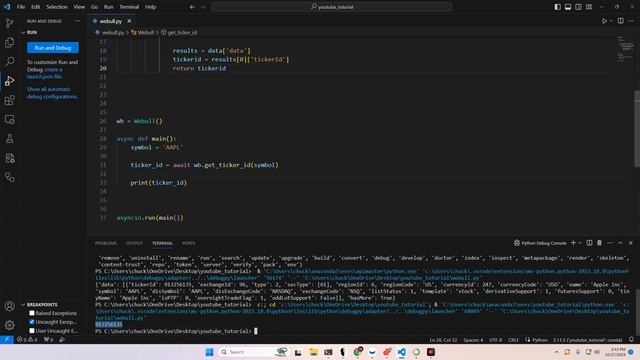Open the Testing beaker view
Viewport: 640px width, 360px height.
click(9, 139)
